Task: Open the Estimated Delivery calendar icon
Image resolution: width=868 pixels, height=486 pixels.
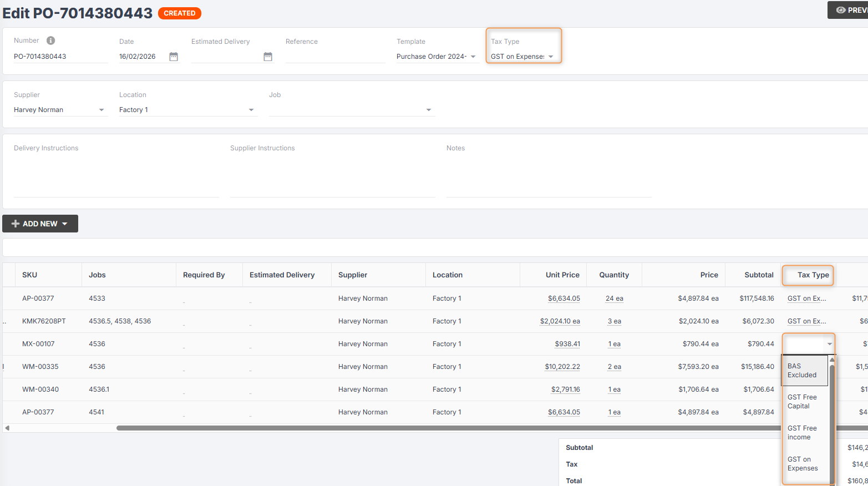Action: pyautogui.click(x=268, y=57)
